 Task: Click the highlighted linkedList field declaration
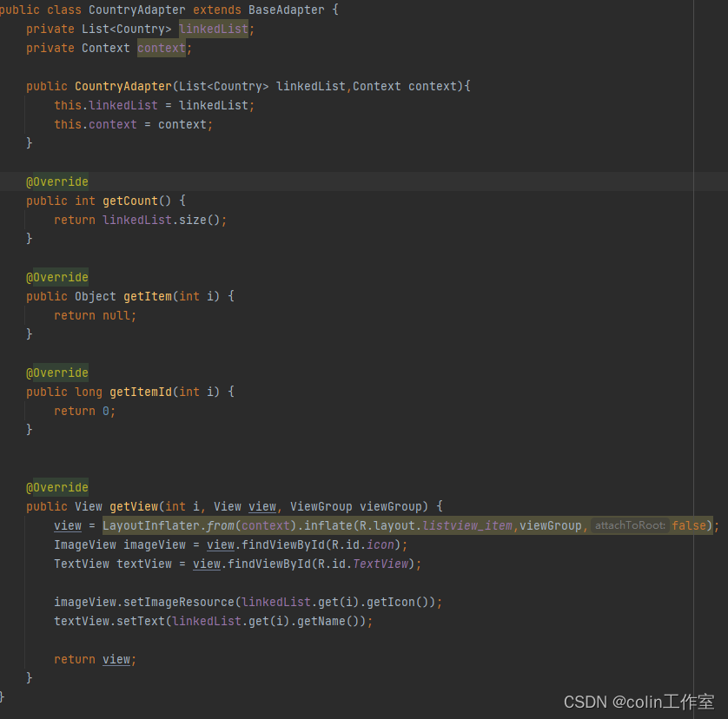point(213,29)
